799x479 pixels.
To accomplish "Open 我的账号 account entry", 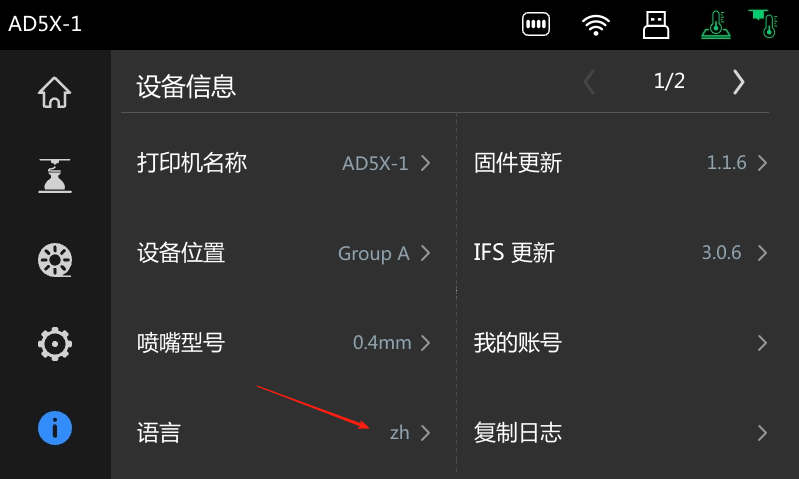I will click(x=620, y=343).
